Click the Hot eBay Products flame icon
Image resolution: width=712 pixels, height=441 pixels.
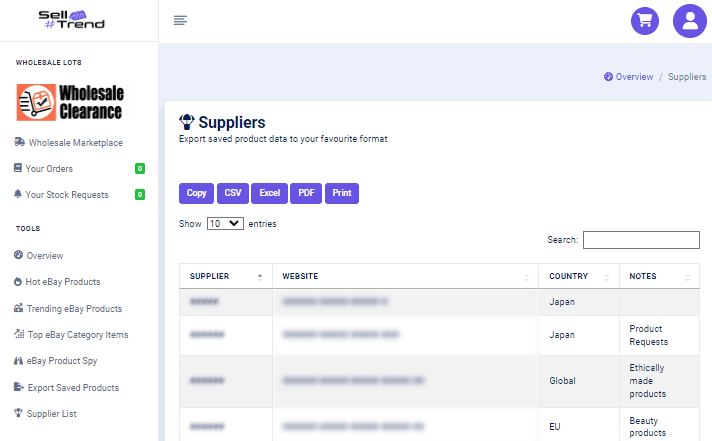click(19, 282)
